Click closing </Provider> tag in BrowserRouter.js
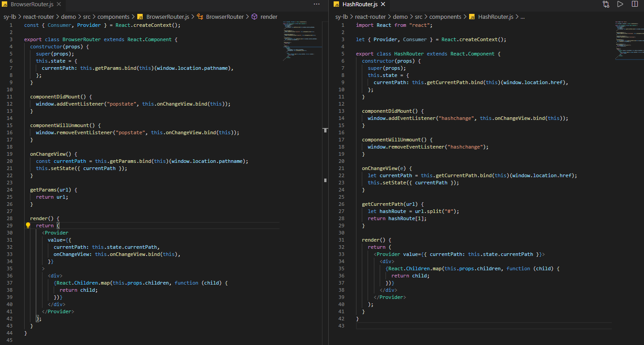The height and width of the screenshot is (345, 644). point(58,311)
